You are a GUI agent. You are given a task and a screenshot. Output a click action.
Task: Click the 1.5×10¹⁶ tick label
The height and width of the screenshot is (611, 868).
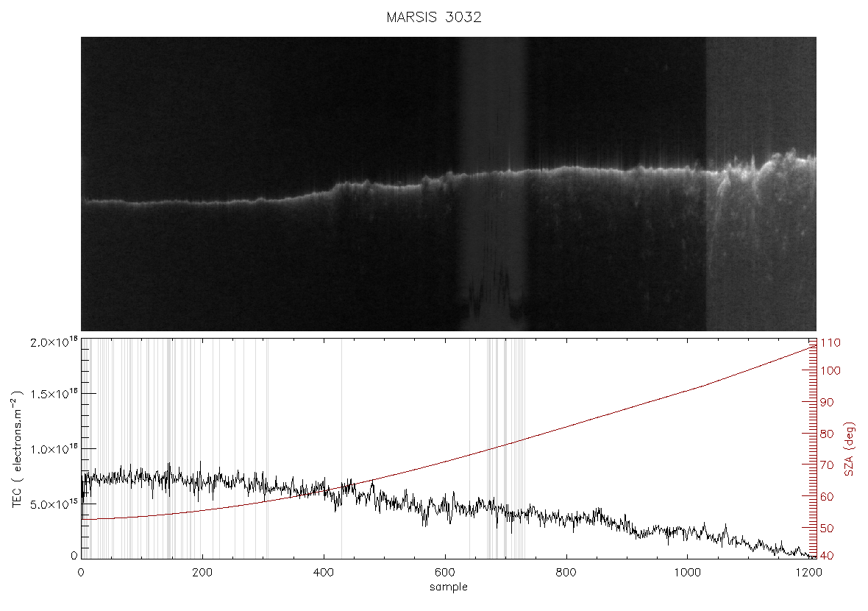pos(54,394)
